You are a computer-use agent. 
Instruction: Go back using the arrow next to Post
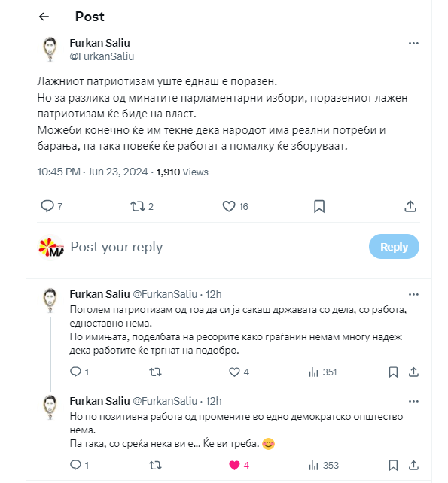click(44, 17)
